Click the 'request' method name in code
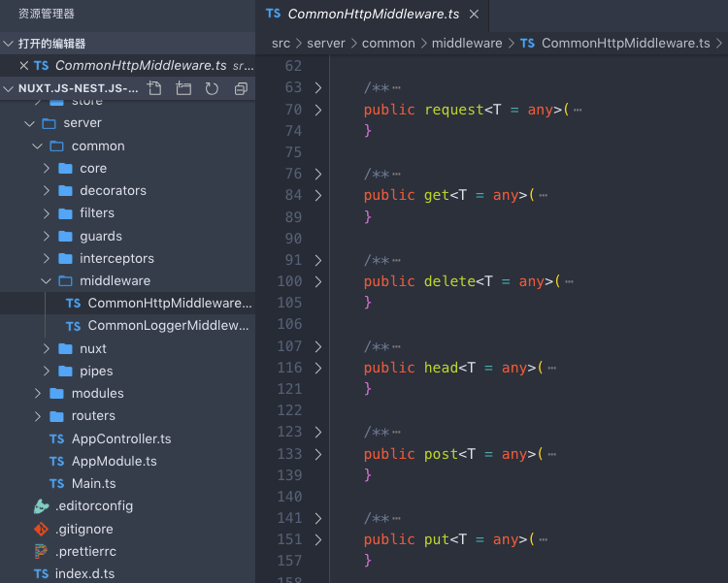Viewport: 728px width, 583px height. coord(454,110)
